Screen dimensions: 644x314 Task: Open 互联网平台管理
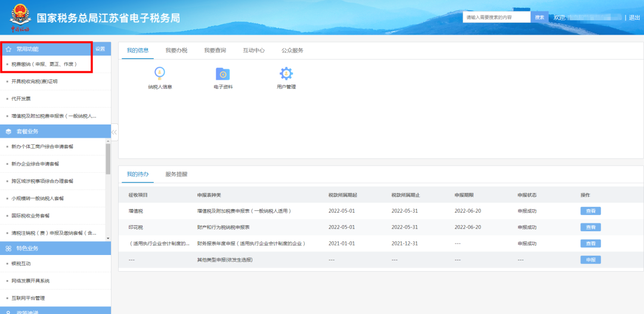point(28,298)
